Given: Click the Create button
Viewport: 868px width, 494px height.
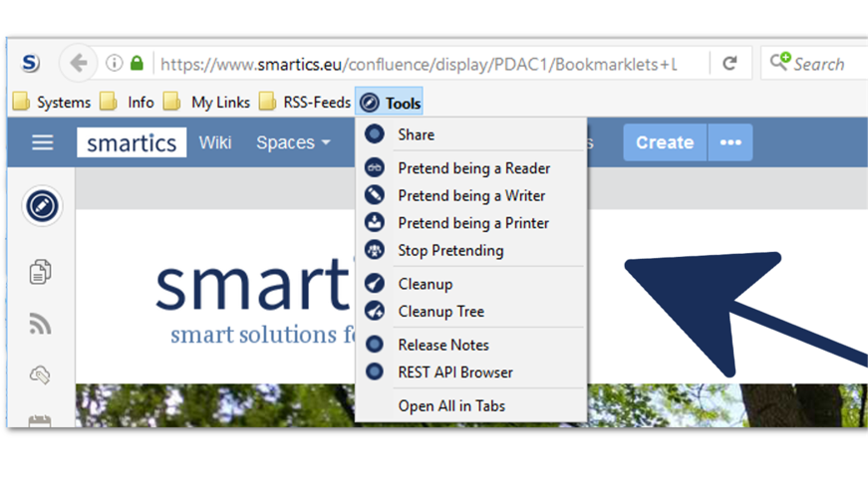Looking at the screenshot, I should tap(665, 142).
